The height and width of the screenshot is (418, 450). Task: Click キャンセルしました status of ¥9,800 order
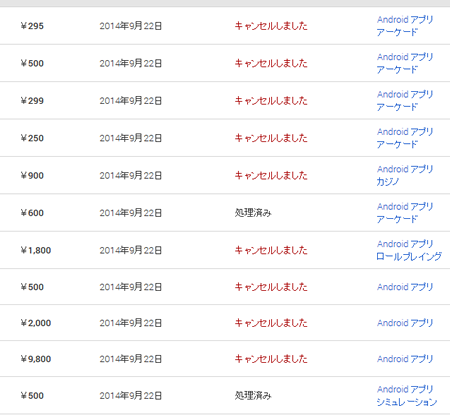(271, 359)
